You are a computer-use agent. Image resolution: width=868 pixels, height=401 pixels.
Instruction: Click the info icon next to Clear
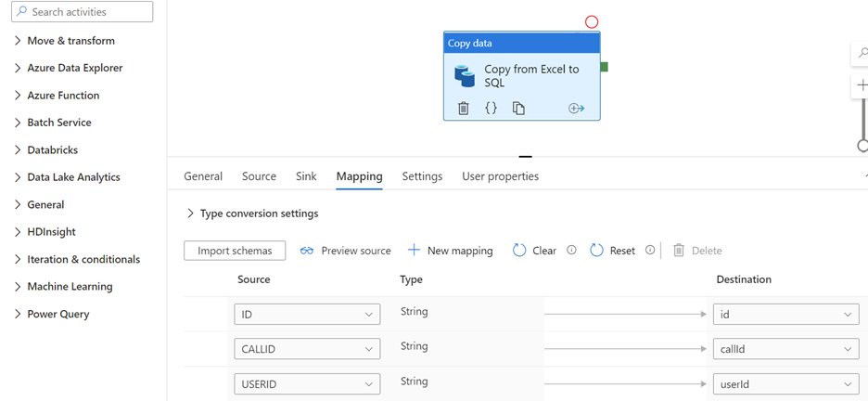point(571,251)
